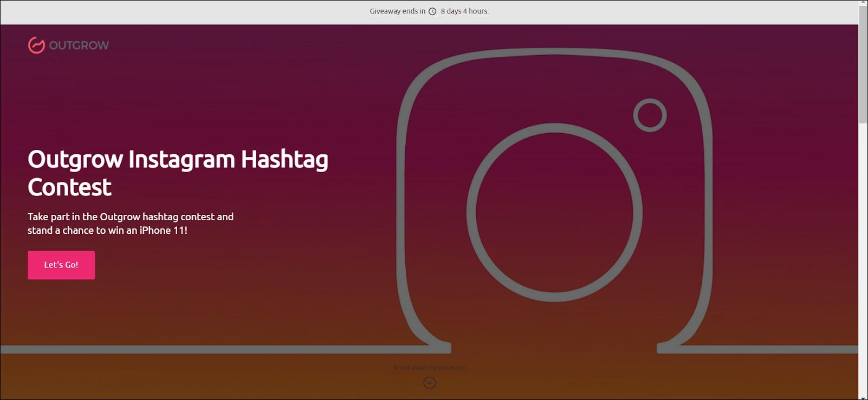Click the word 'Contest' in the headline
The width and height of the screenshot is (868, 400).
69,187
